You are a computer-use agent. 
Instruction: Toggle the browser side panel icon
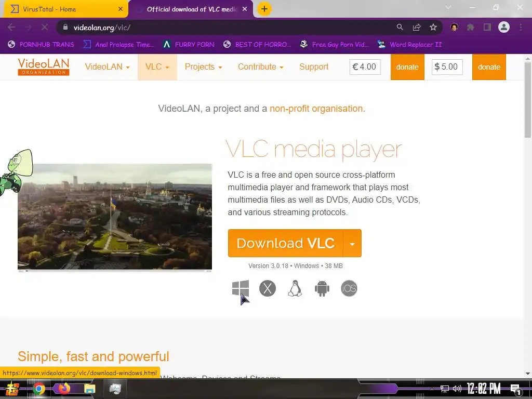487,28
